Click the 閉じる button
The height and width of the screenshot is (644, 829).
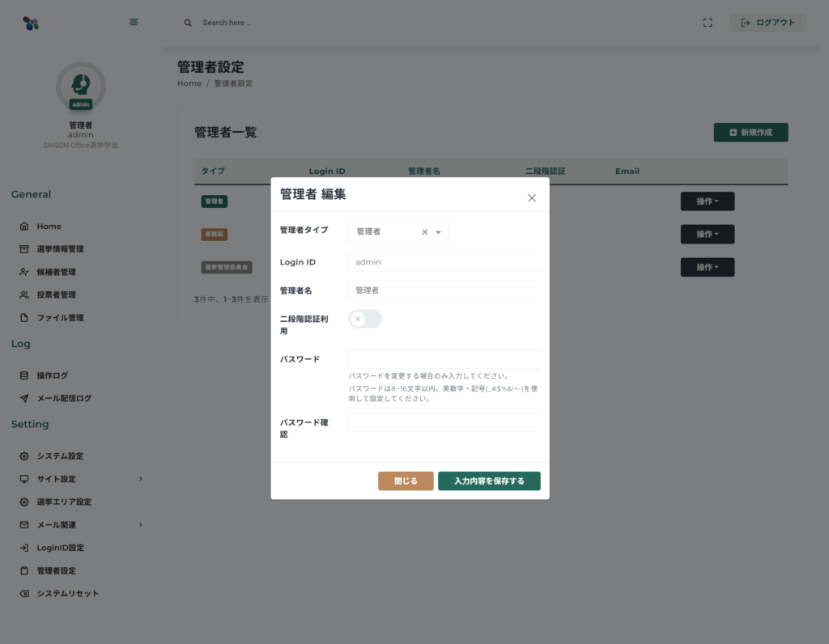(x=406, y=481)
